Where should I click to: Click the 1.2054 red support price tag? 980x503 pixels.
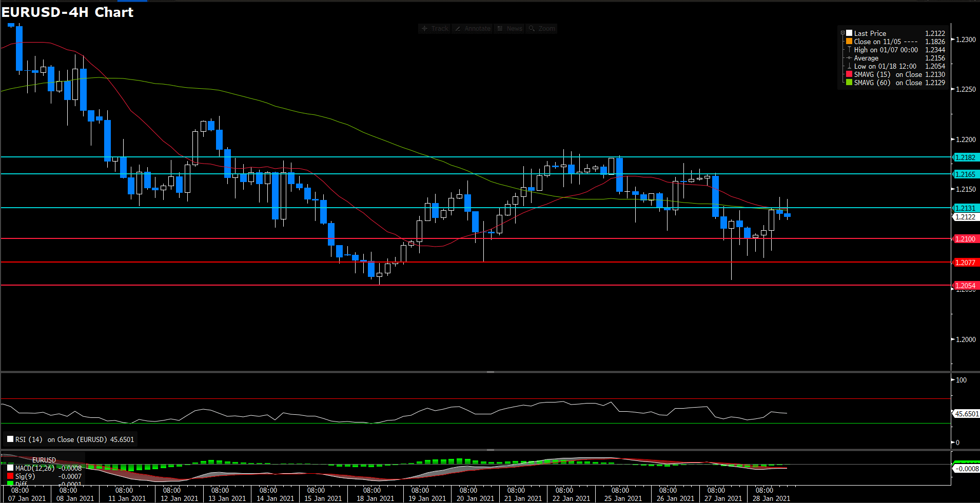point(965,286)
